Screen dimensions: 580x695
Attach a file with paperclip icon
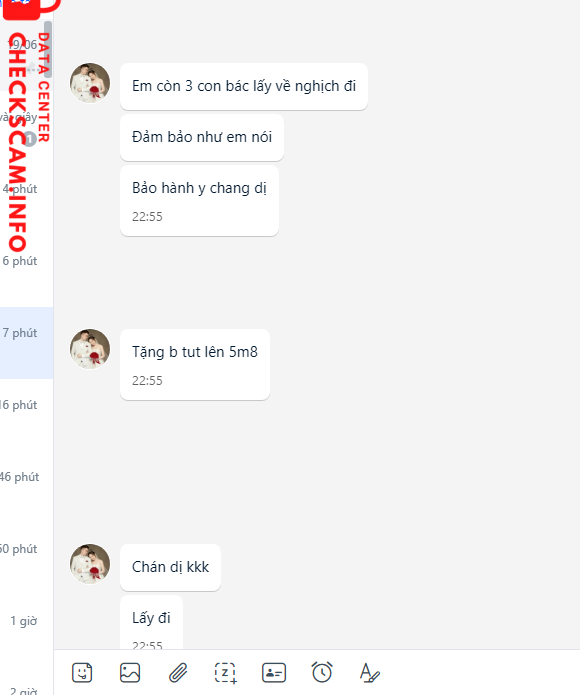pos(178,673)
